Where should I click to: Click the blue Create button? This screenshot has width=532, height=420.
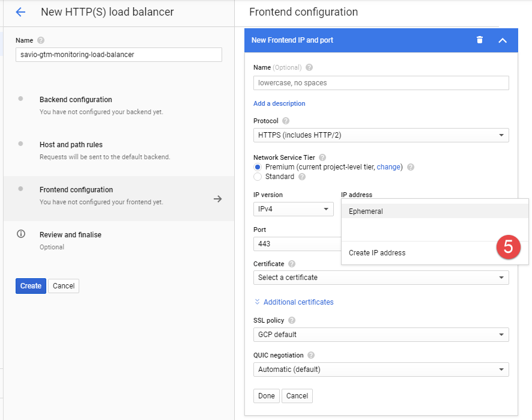[31, 286]
